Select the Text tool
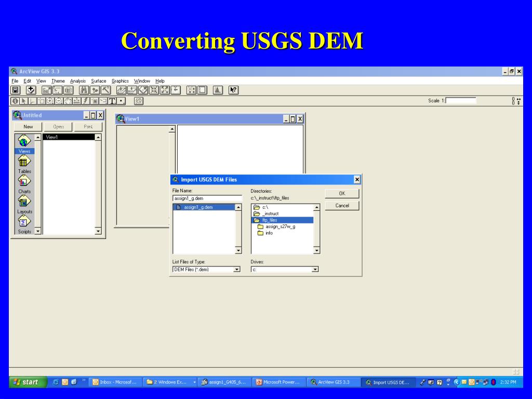This screenshot has height=399, width=532. point(112,101)
